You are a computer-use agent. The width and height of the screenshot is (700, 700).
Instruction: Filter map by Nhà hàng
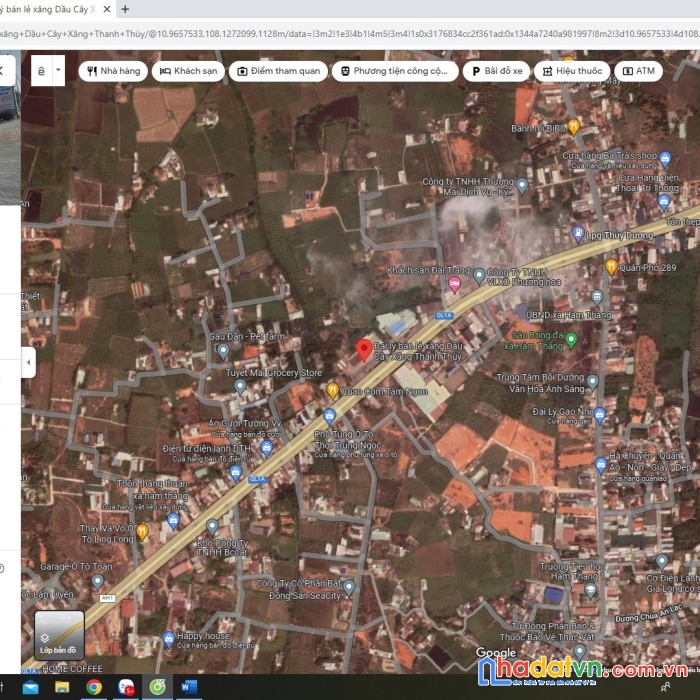tap(113, 71)
